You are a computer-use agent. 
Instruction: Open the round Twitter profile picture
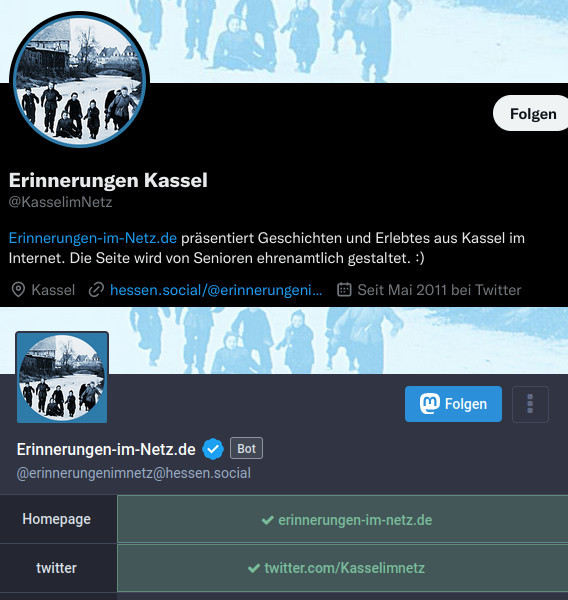point(79,81)
